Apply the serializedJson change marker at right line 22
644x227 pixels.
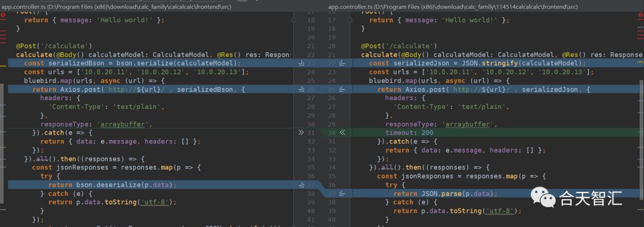coord(342,63)
